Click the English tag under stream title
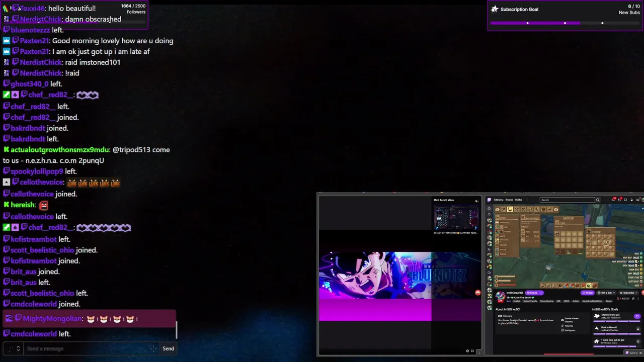The height and width of the screenshot is (362, 644). [x=517, y=301]
